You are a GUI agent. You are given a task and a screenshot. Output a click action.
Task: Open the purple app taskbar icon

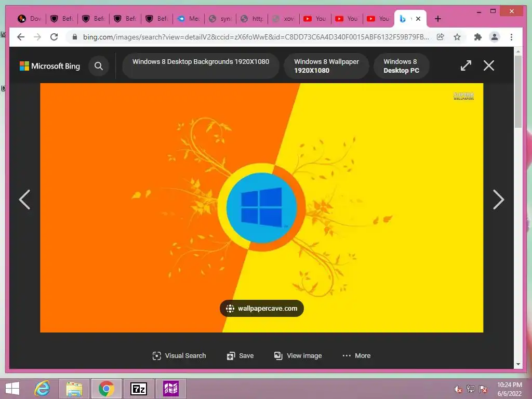click(x=170, y=389)
